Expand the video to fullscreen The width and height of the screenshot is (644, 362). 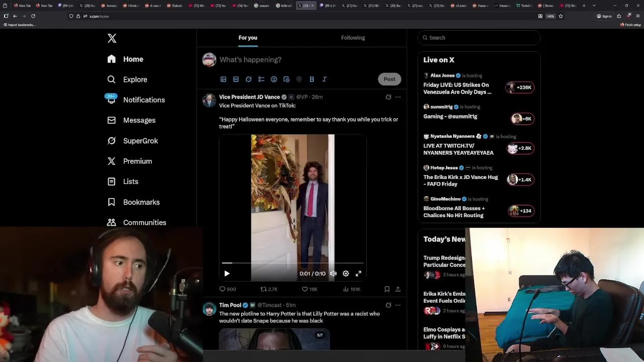coord(358,274)
